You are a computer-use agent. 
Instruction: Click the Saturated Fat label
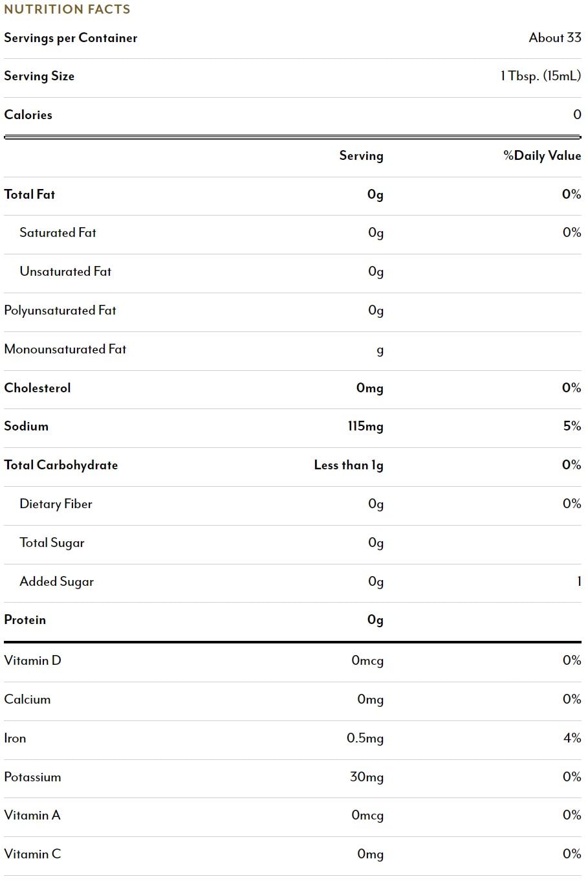click(58, 233)
